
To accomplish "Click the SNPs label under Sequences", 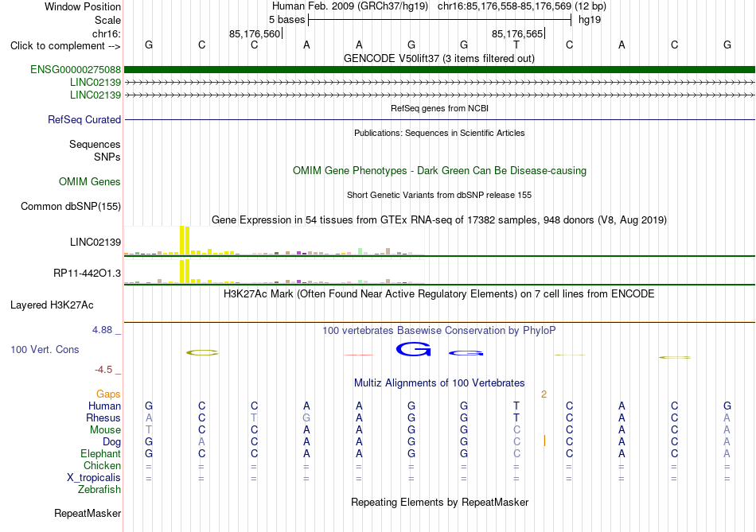I will point(107,157).
